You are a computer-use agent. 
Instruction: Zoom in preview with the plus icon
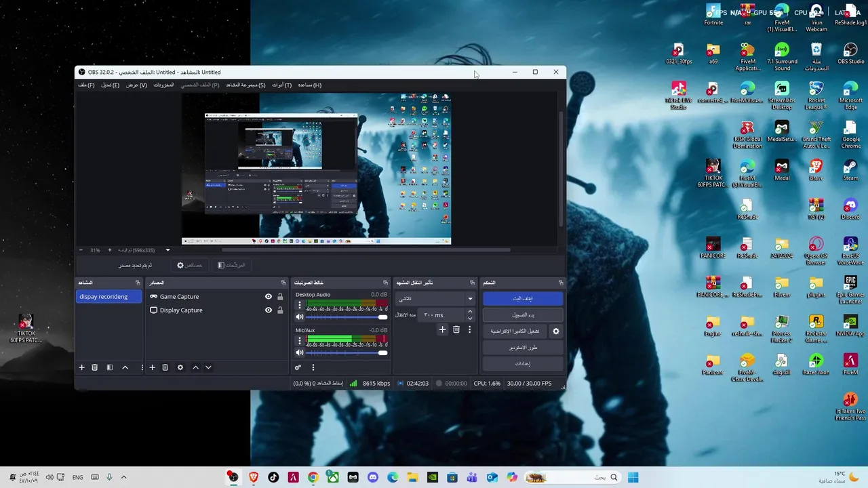coord(110,250)
